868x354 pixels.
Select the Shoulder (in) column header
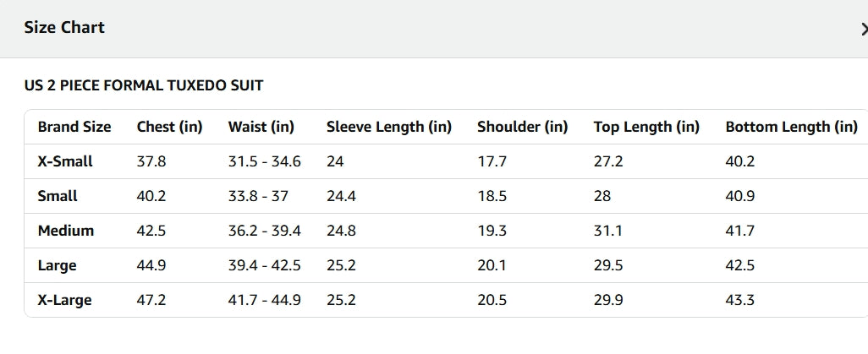click(x=522, y=128)
